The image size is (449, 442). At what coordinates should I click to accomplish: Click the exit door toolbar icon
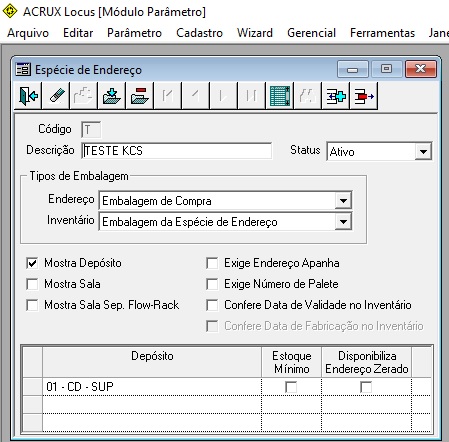click(x=28, y=96)
